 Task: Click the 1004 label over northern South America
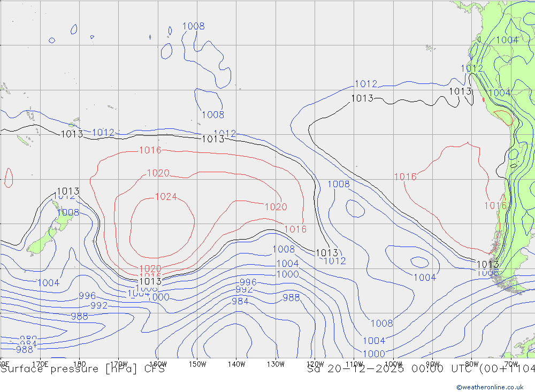(507, 40)
